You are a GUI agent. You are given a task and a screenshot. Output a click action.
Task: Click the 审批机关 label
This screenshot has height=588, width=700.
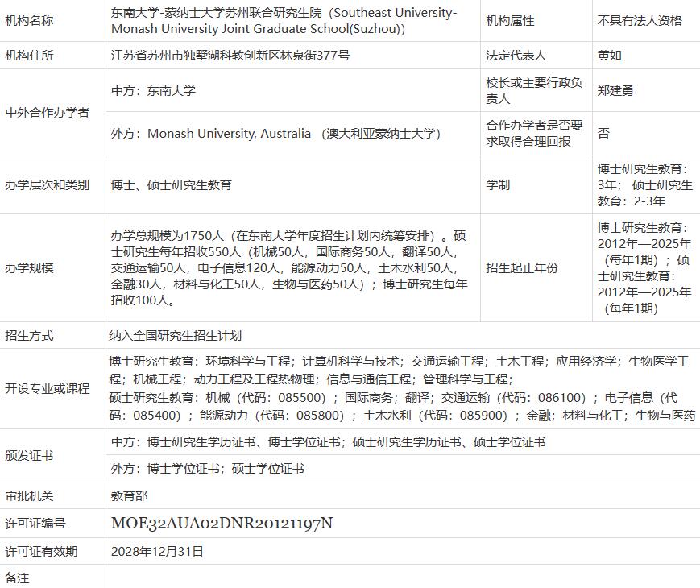click(x=29, y=495)
